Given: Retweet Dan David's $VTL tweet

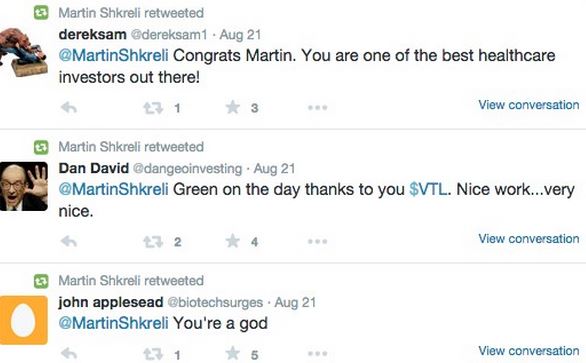Looking at the screenshot, I should 153,242.
